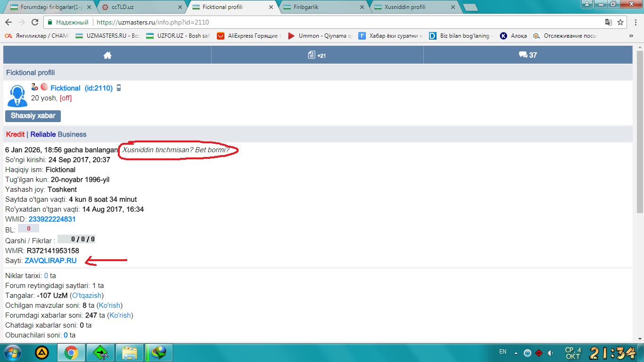The image size is (644, 362).
Task: Click the Chrome reload page icon
Action: pos(35,22)
